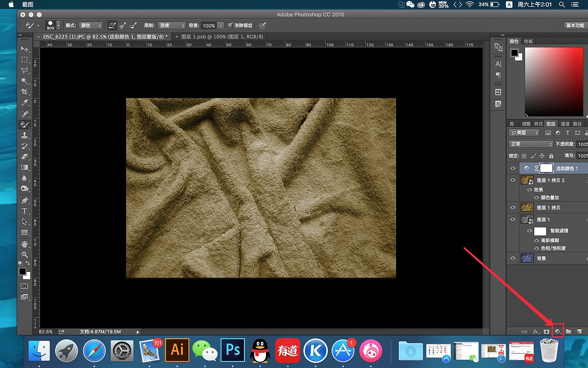
Task: Select the Path Selection arrow tool
Action: point(24,222)
